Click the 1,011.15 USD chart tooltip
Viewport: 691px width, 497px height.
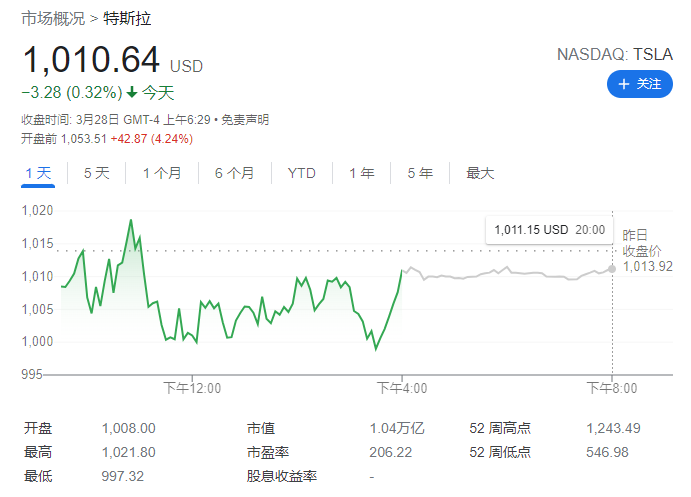[548, 230]
